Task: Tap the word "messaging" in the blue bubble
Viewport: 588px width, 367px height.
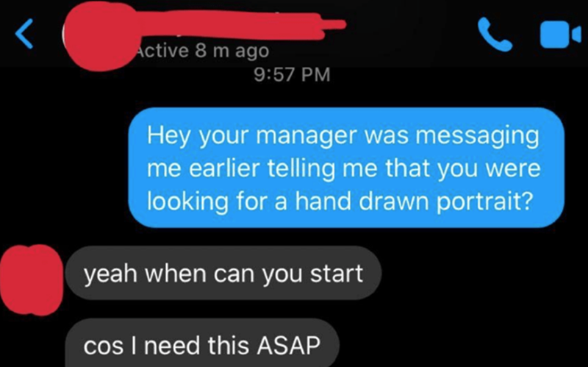Action: coord(476,136)
